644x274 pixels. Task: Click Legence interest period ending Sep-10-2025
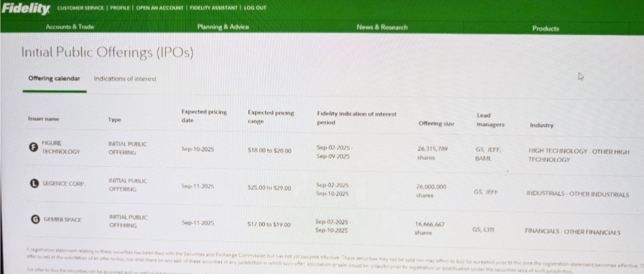click(333, 189)
